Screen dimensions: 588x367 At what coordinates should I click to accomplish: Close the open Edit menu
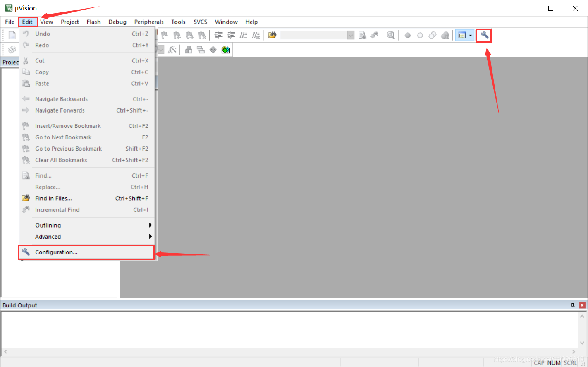(x=27, y=22)
